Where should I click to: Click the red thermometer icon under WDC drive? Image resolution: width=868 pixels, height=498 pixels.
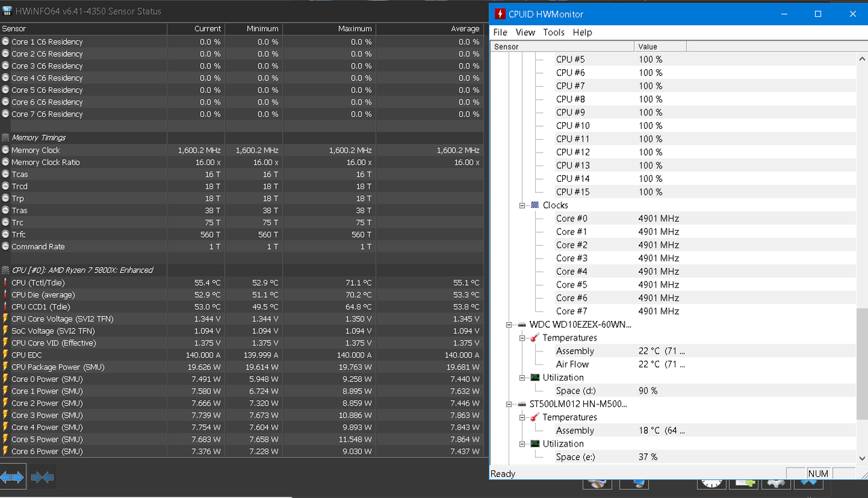(534, 338)
